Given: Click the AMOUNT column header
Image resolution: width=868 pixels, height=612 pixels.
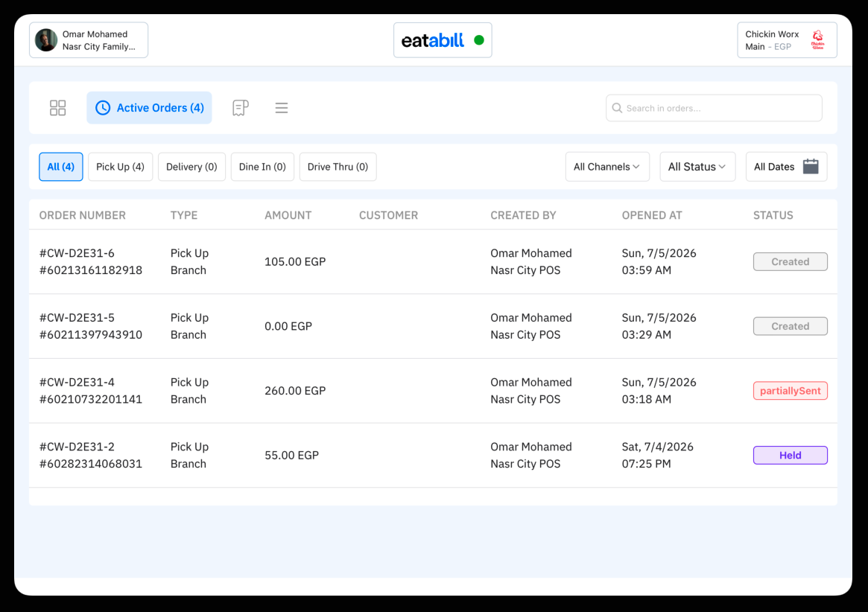Looking at the screenshot, I should click(x=288, y=215).
